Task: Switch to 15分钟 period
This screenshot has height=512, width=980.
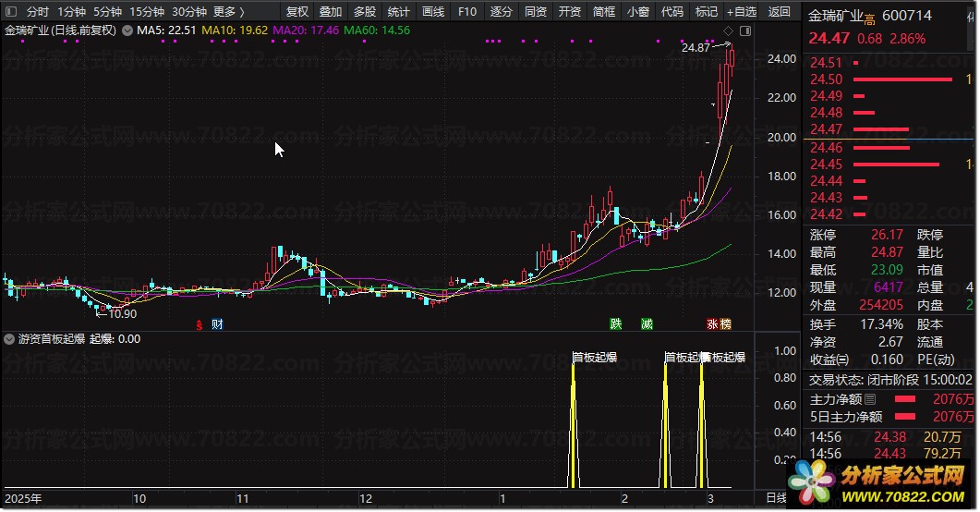Action: (146, 12)
